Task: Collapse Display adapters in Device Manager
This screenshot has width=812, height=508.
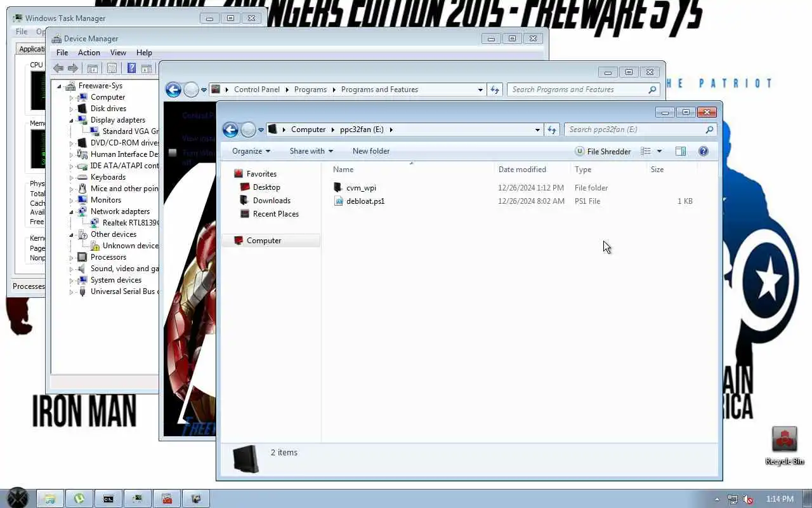Action: click(72, 120)
